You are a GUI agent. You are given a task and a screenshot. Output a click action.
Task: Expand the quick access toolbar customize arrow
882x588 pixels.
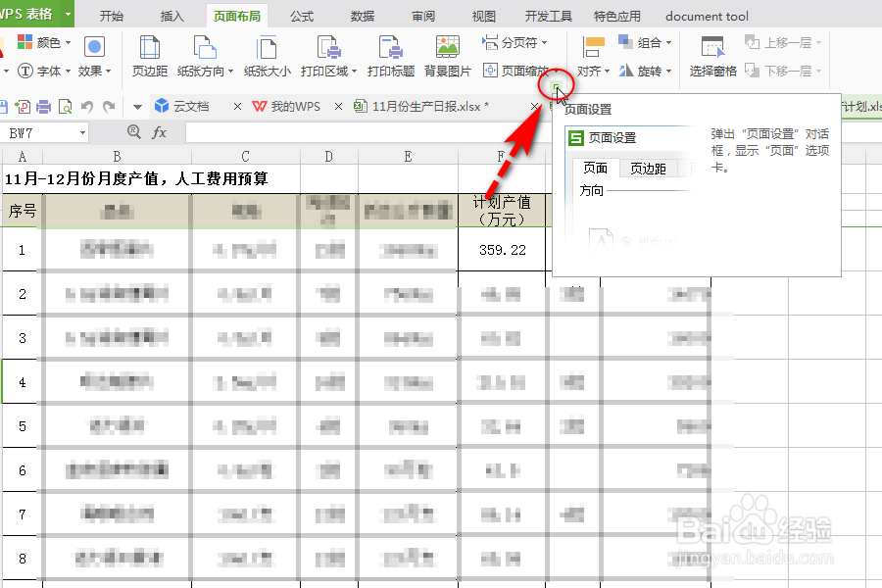click(137, 107)
